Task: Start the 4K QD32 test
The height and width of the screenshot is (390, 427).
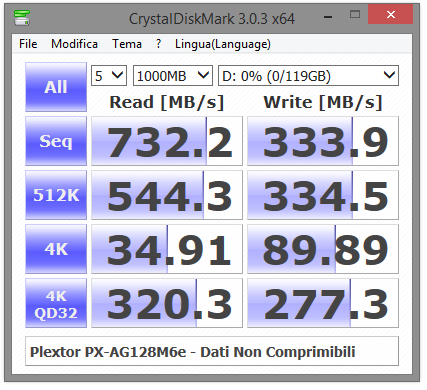Action: pyautogui.click(x=56, y=303)
